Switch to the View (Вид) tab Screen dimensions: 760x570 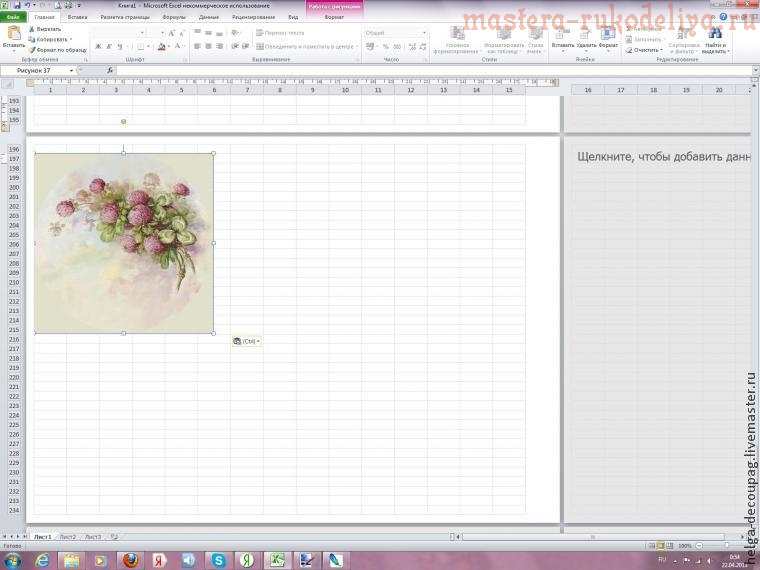click(x=293, y=17)
